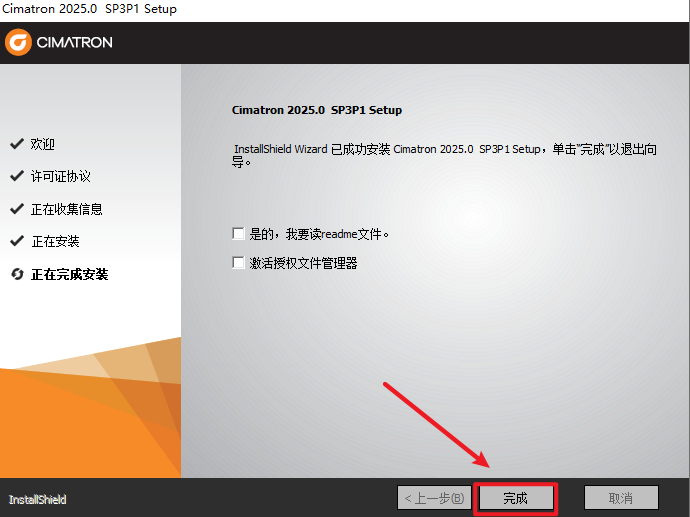
Task: Select the 欢迎 step in sidebar
Action: [43, 144]
